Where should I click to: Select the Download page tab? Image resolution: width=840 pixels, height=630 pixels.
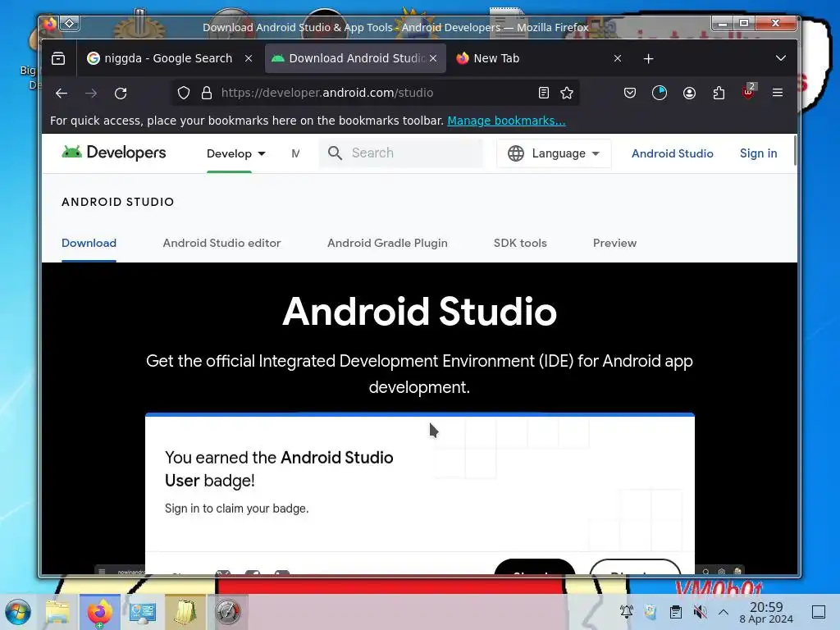89,243
